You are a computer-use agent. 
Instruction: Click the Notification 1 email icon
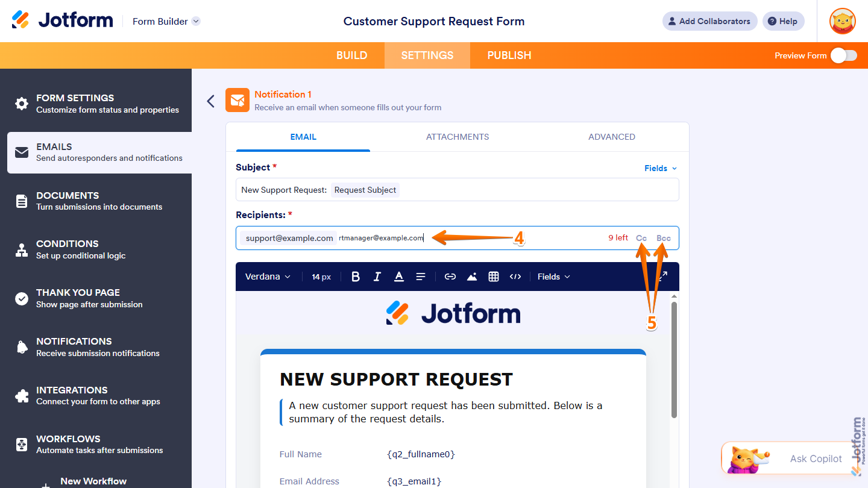coord(237,100)
